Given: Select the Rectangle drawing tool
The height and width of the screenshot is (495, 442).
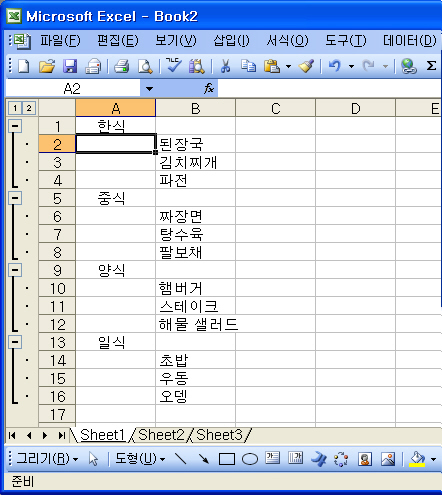Looking at the screenshot, I should 227,459.
